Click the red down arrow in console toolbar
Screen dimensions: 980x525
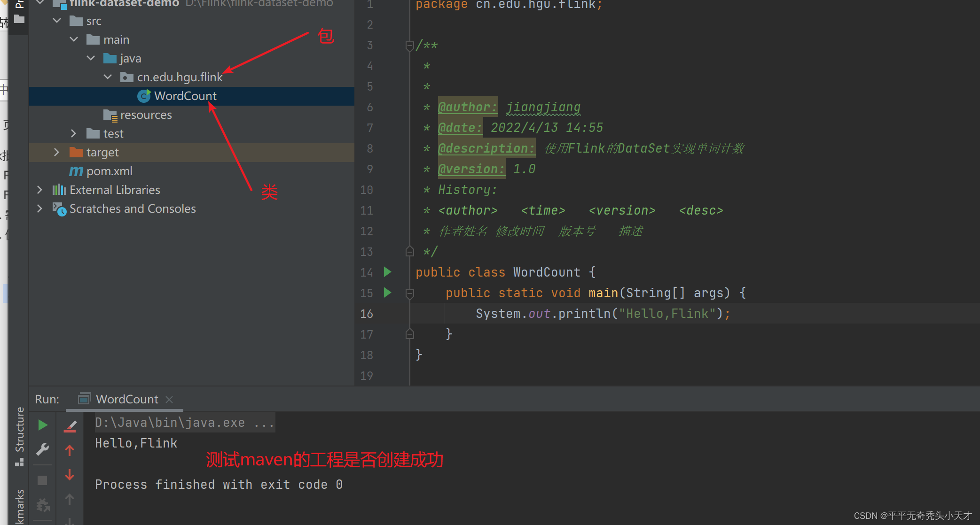tap(70, 475)
